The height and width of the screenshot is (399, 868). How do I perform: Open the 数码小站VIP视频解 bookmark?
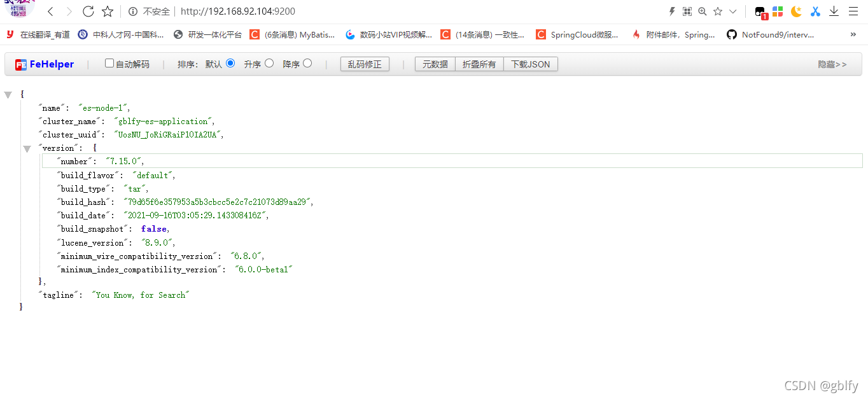(389, 35)
